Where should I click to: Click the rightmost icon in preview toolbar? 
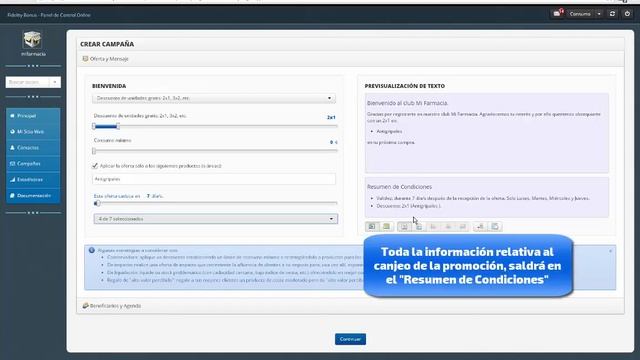[495, 227]
